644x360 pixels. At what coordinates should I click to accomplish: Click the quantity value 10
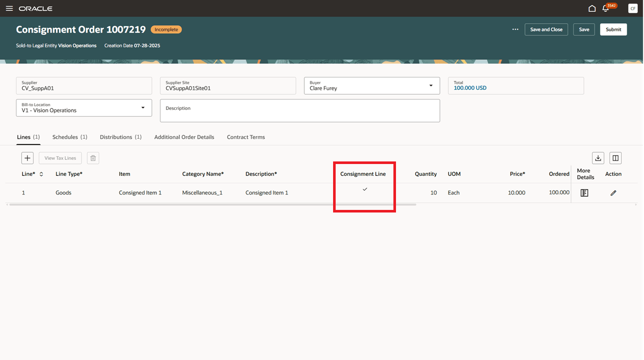click(x=434, y=193)
